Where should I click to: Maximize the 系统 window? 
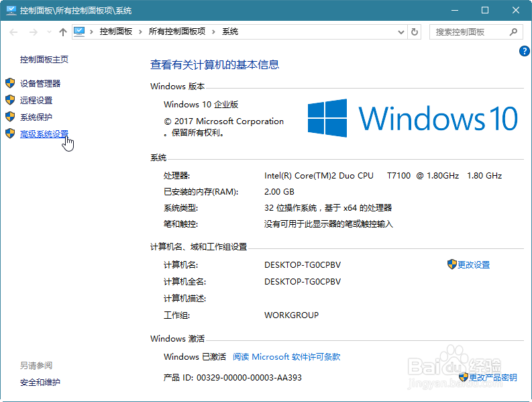[485, 10]
